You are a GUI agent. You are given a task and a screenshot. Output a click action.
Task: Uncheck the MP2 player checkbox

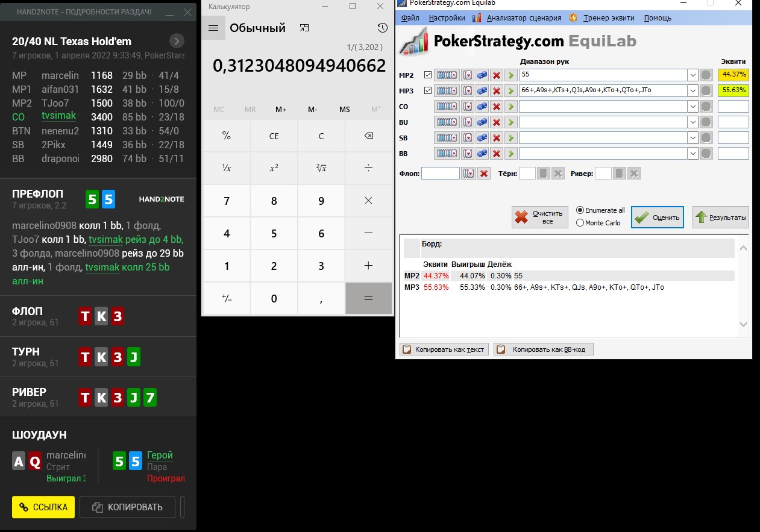pos(428,75)
